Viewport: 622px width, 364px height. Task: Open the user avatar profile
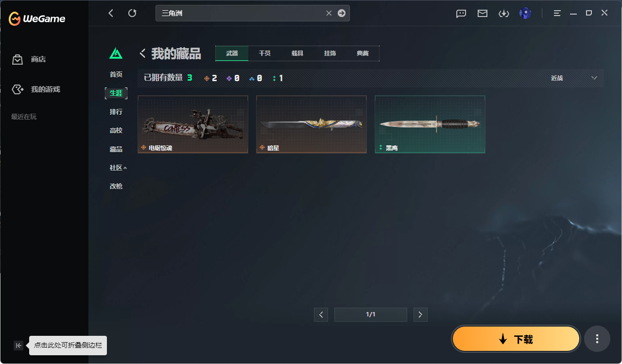[525, 13]
